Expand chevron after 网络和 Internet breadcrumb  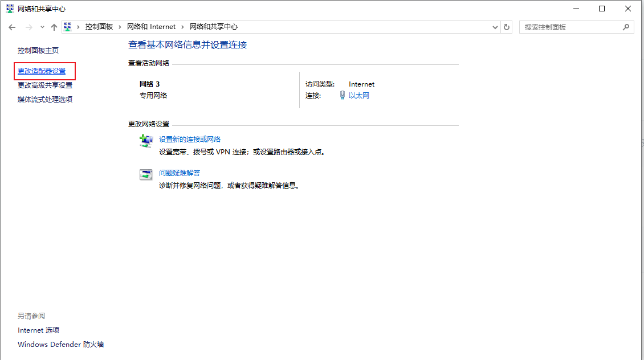click(x=182, y=27)
